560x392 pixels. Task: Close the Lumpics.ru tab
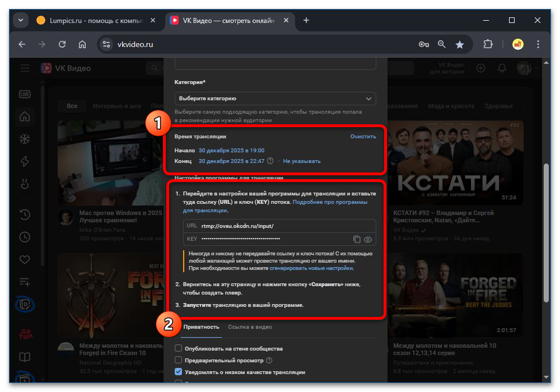(153, 20)
